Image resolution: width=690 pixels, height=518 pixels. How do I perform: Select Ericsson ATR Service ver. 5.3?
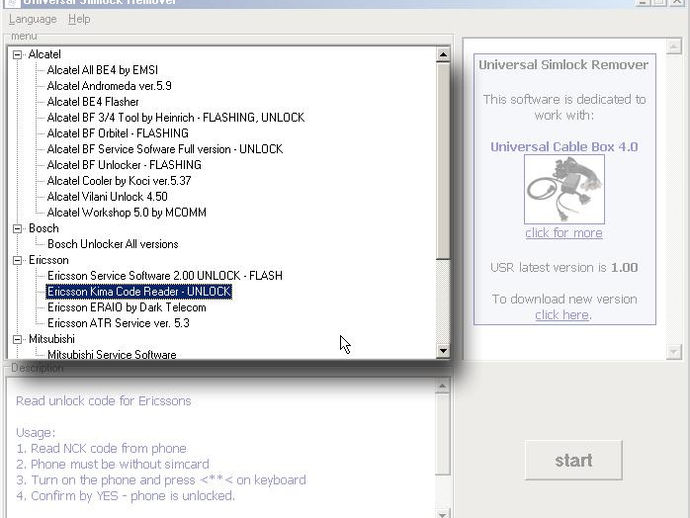[118, 323]
